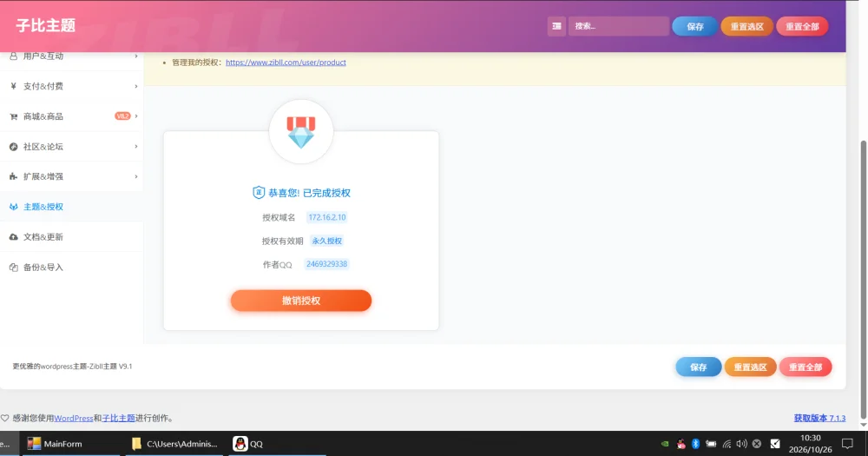This screenshot has height=456, width=868.
Task: Click the QQ penguin icon on taskbar
Action: [x=240, y=443]
